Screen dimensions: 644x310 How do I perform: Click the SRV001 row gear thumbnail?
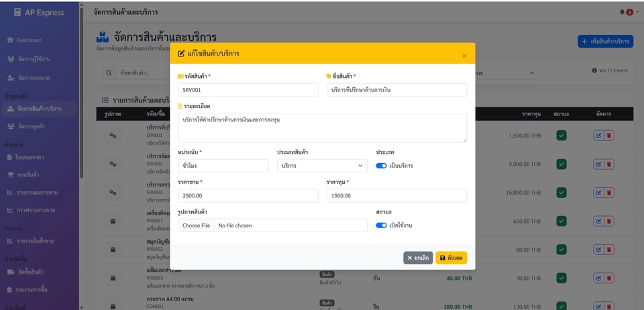coord(113,135)
